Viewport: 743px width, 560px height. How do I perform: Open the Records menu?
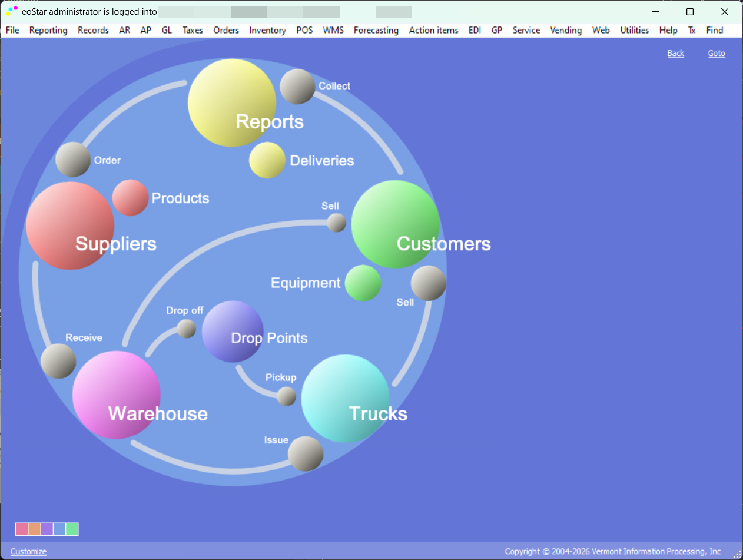tap(93, 30)
